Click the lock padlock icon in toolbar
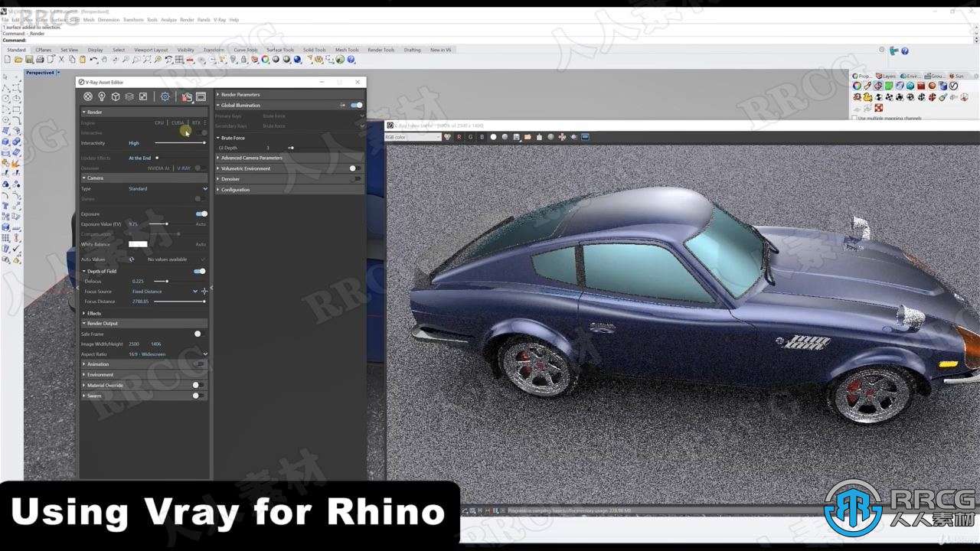The width and height of the screenshot is (980, 551). (243, 60)
